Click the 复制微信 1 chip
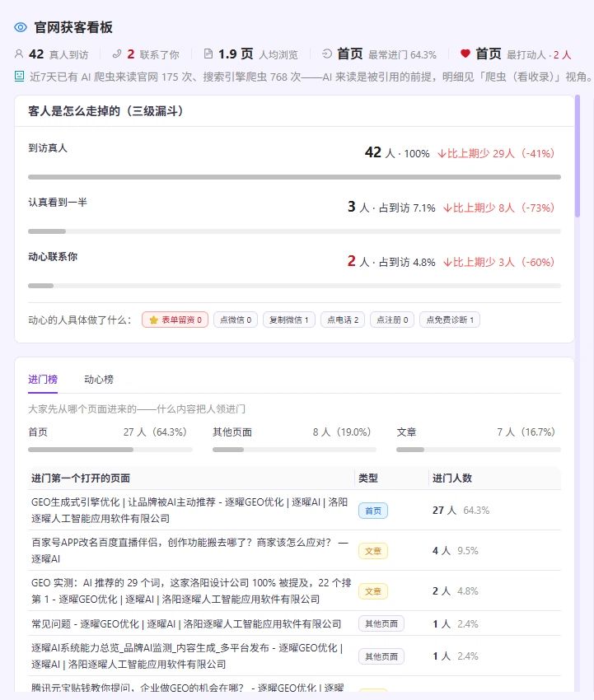594x700 pixels. [289, 320]
